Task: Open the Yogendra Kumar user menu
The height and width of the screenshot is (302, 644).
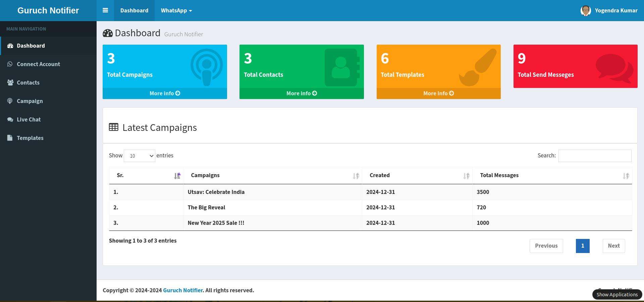Action: 616,11
